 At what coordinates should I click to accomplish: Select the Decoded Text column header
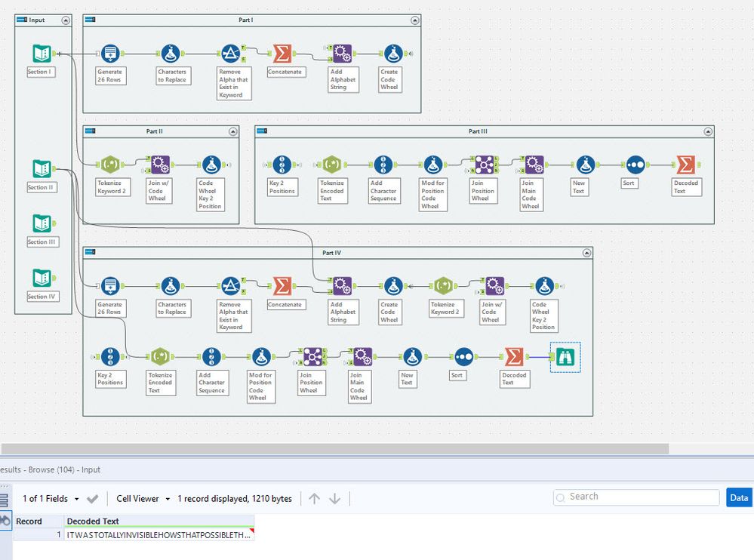(159, 521)
